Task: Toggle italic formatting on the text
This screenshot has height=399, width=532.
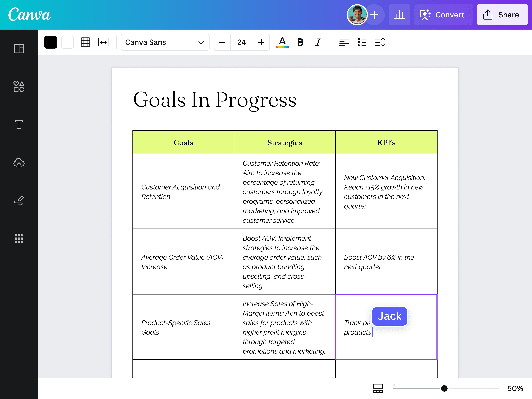Action: pyautogui.click(x=318, y=42)
